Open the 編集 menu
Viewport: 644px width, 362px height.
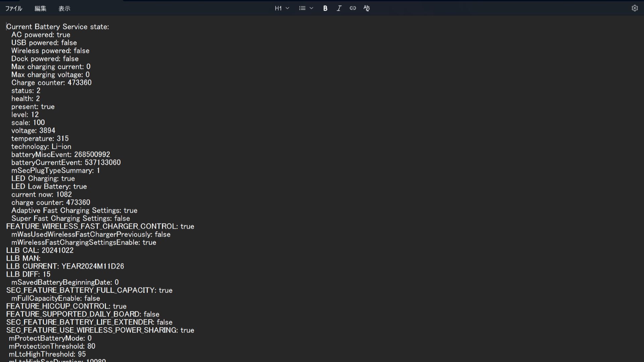tap(40, 8)
